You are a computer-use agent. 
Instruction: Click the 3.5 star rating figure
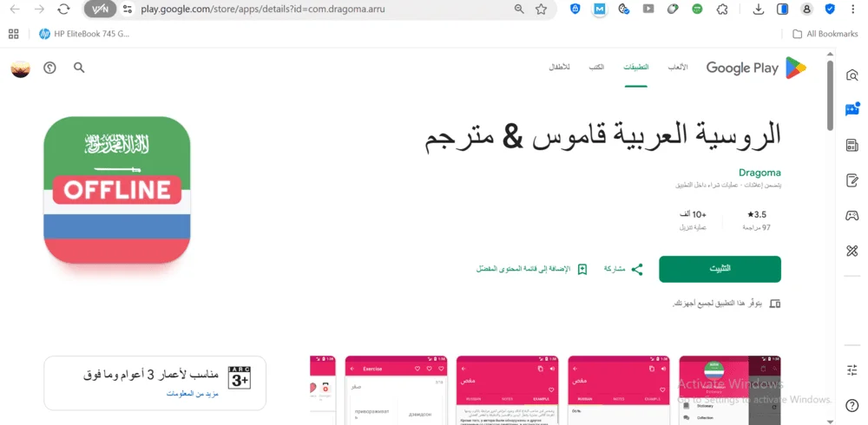[x=756, y=215]
